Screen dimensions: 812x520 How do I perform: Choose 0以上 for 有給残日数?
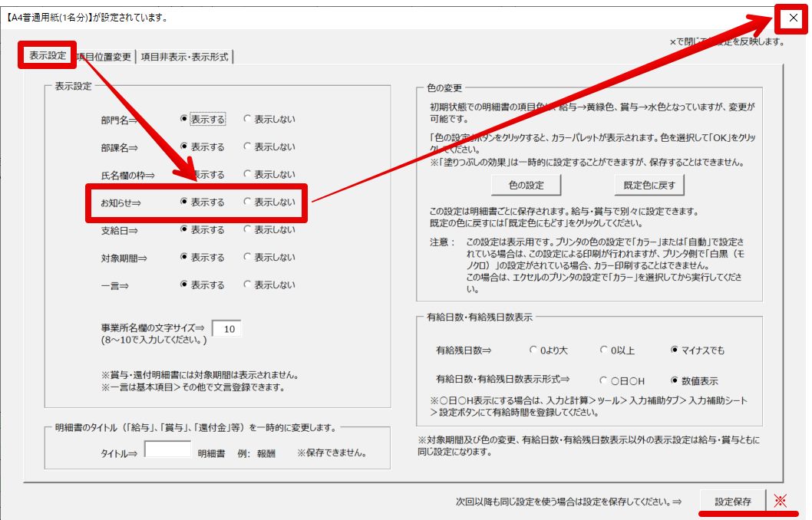605,351
